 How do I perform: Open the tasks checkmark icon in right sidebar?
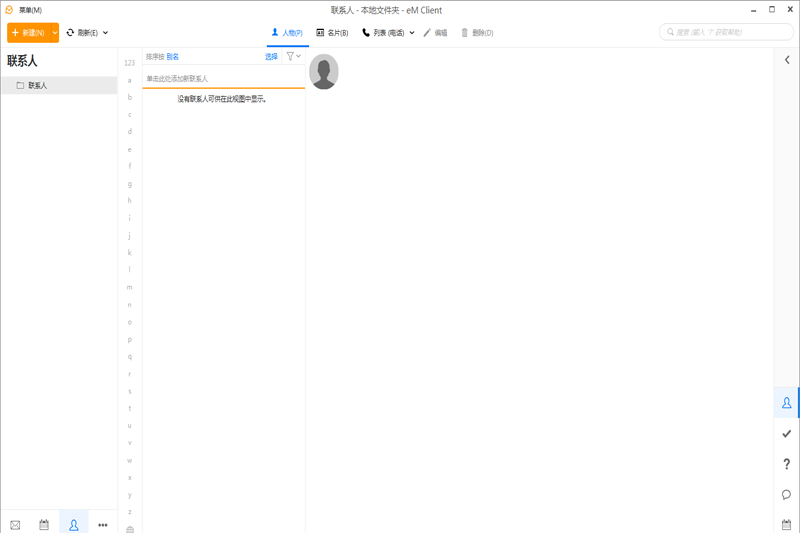click(x=787, y=434)
